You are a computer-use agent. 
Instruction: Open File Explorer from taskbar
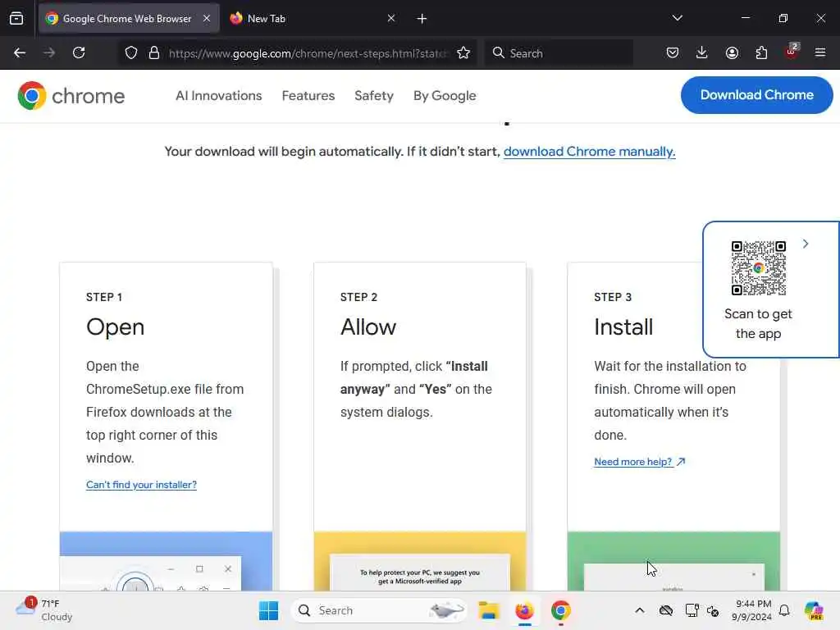tap(489, 610)
